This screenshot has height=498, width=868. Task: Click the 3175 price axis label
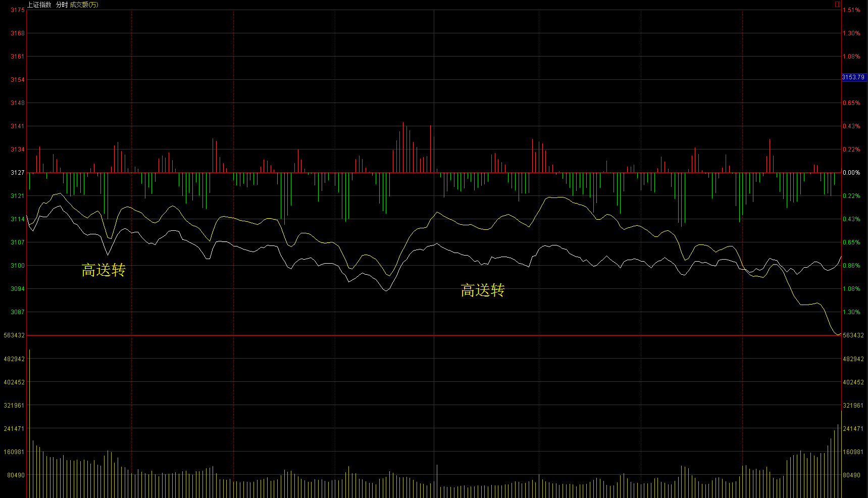pos(18,10)
